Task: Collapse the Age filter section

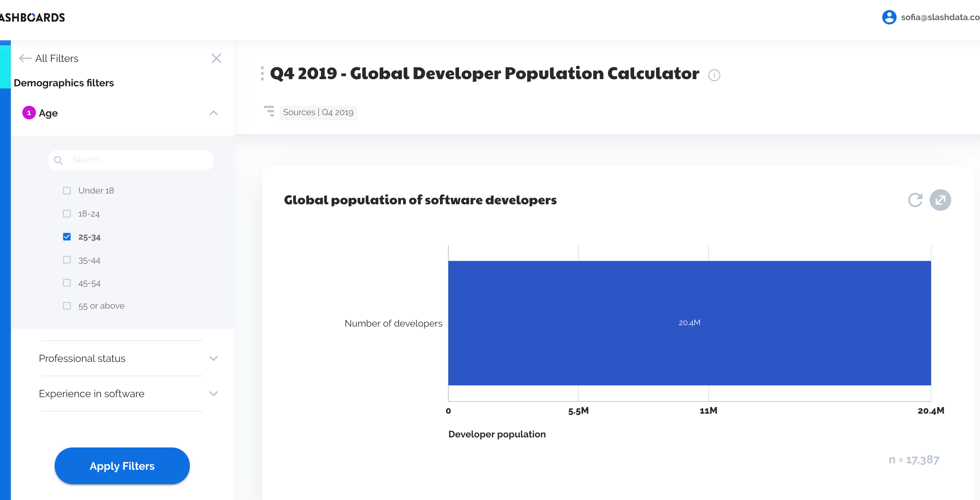Action: tap(214, 113)
